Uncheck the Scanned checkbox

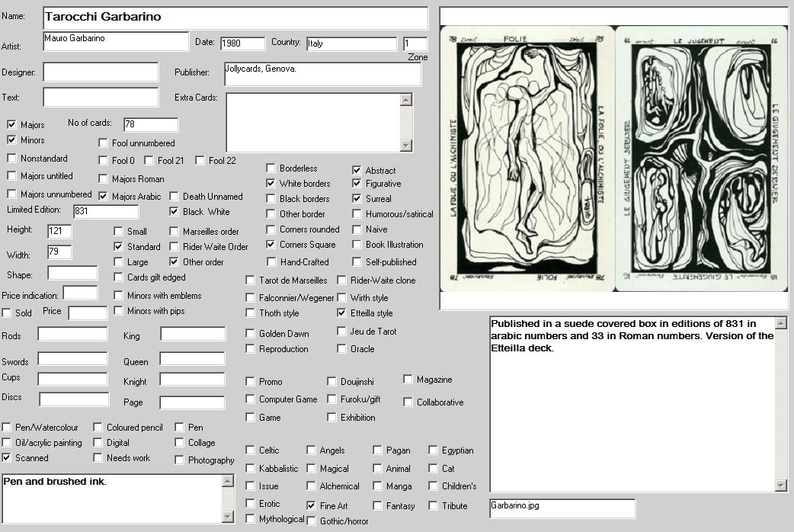tap(7, 458)
